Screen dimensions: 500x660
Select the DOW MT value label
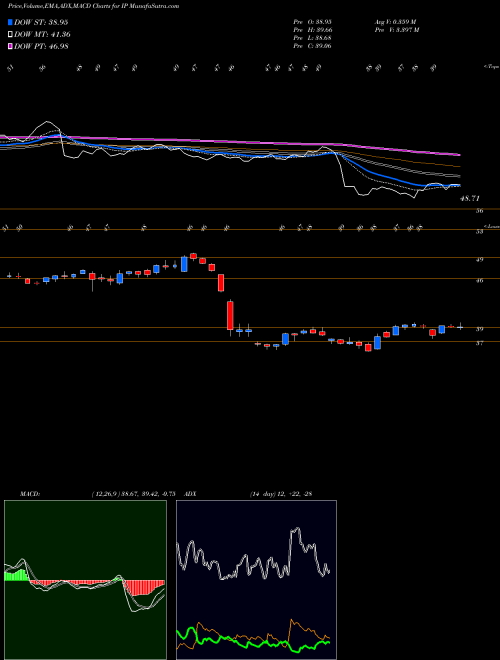[42, 35]
